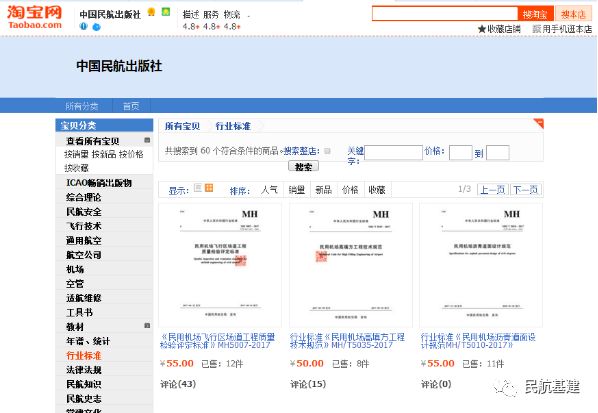Viewport: 598px width, 413px height.
Task: Open MH/T5010-2017 book cover thumbnail
Action: pyautogui.click(x=481, y=265)
